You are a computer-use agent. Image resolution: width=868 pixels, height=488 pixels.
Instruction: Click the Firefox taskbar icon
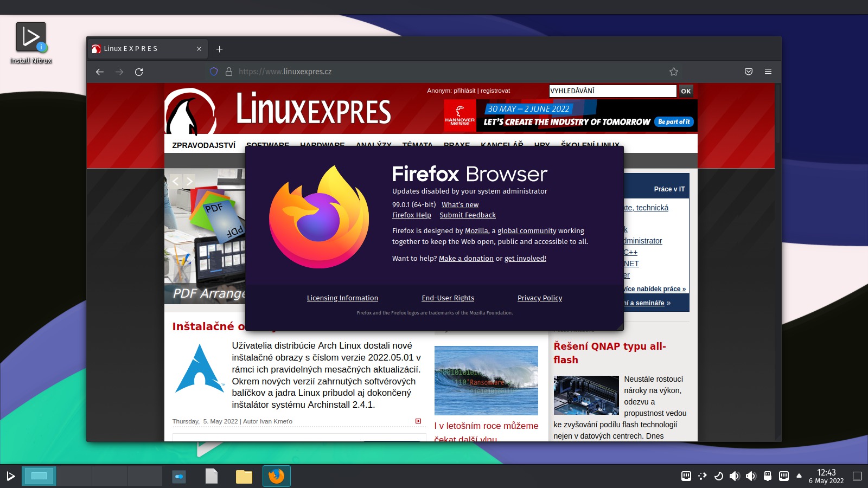(277, 476)
